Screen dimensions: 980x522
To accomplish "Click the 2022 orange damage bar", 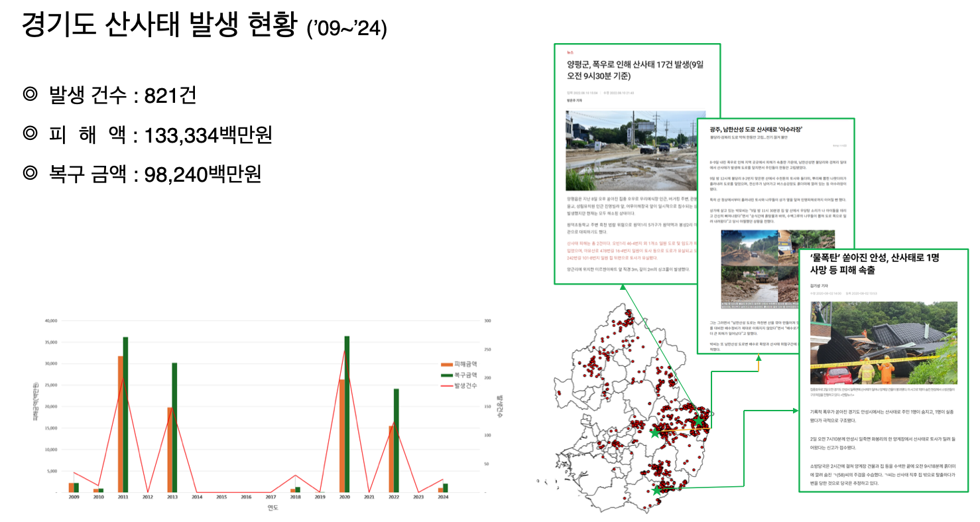I will (391, 460).
